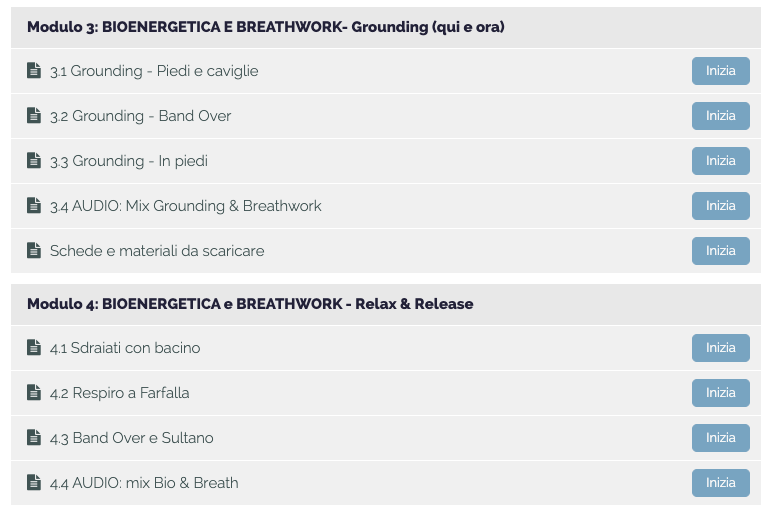
Task: Click the icon beside 4.4 AUDIO mix Bio
Action: [33, 482]
